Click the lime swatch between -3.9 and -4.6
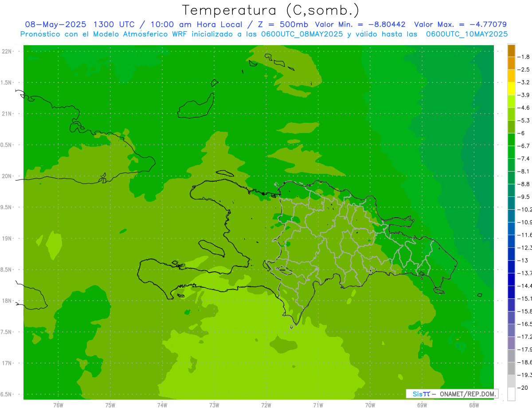Screen dimensions: 532x411 point(511,101)
